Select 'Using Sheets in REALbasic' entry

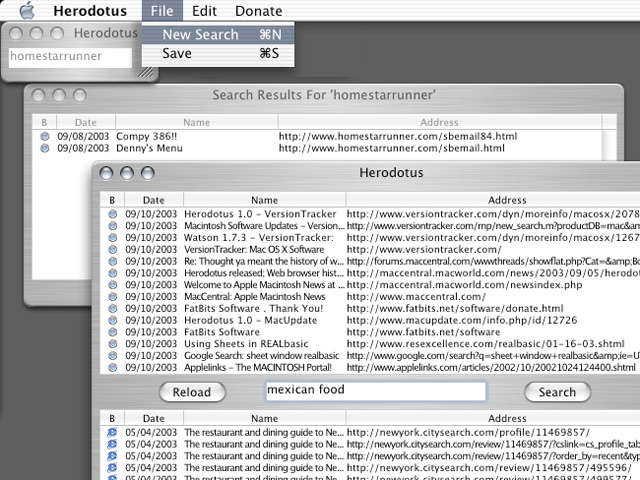(x=246, y=344)
